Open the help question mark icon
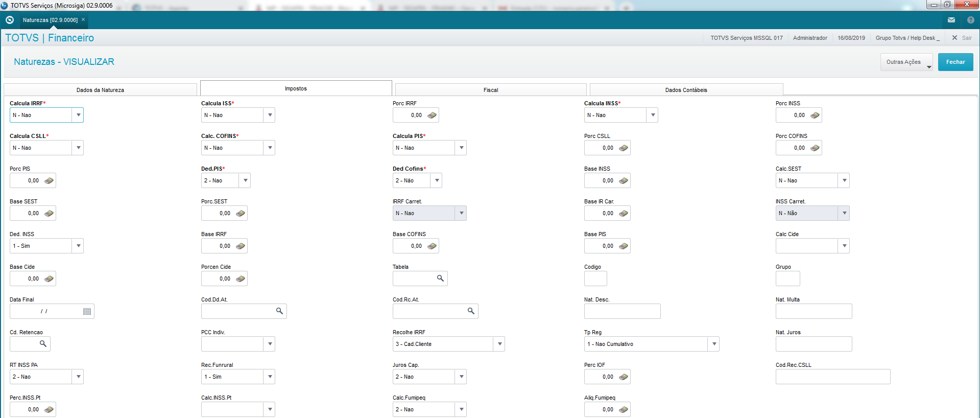This screenshot has width=980, height=418. click(971, 20)
